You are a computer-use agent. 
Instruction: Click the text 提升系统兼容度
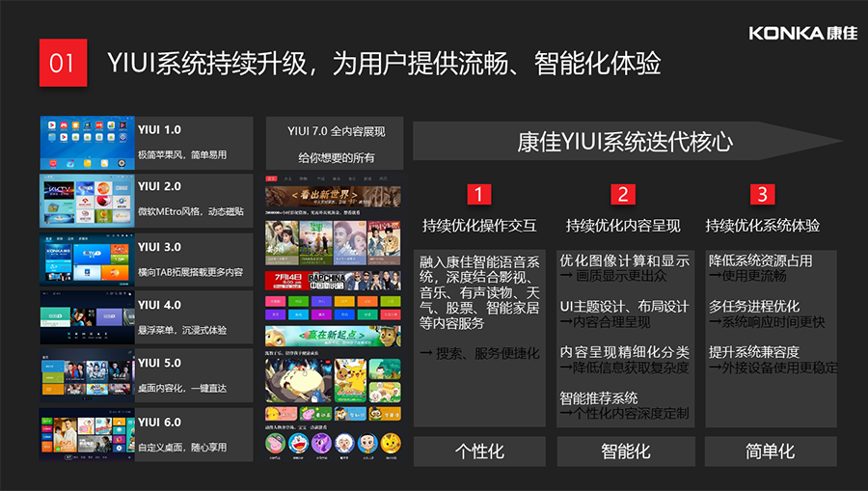754,352
